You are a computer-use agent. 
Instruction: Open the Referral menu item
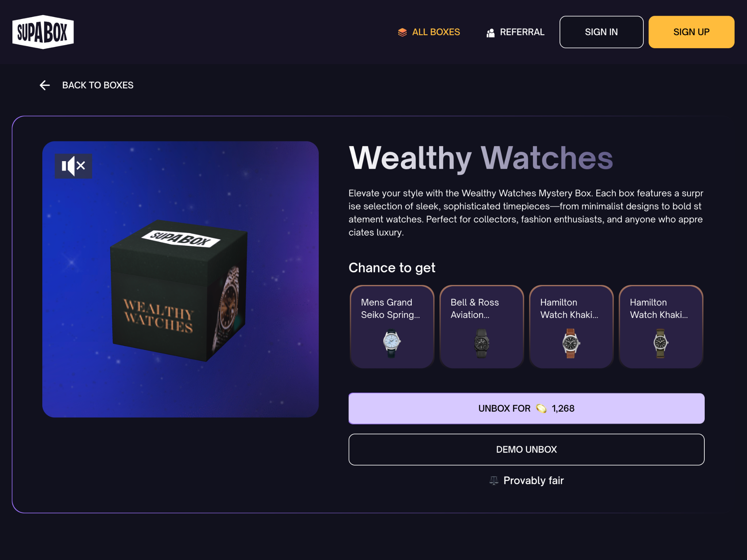[515, 32]
